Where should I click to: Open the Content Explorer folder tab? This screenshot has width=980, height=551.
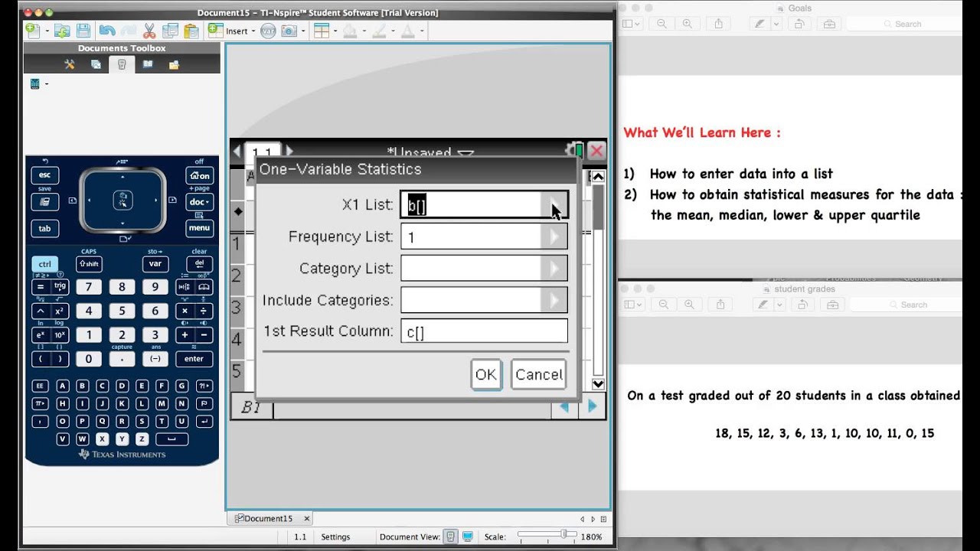[x=174, y=64]
